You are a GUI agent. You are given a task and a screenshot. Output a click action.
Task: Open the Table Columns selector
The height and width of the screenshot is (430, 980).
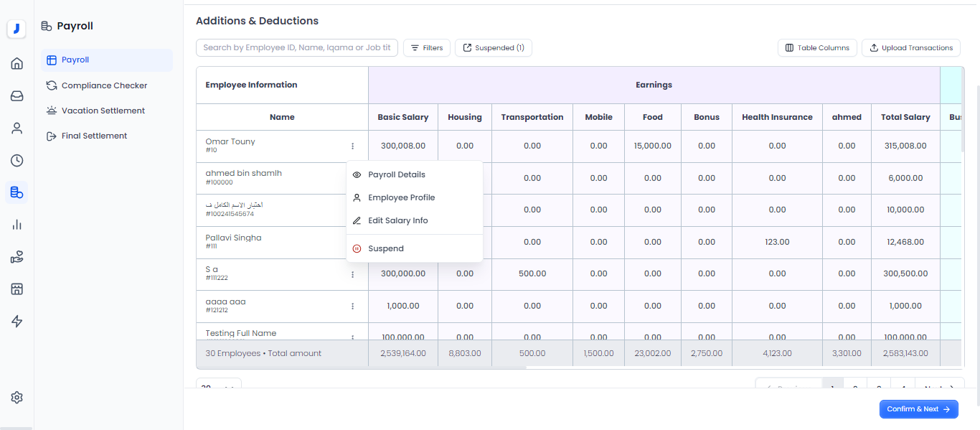click(x=817, y=48)
